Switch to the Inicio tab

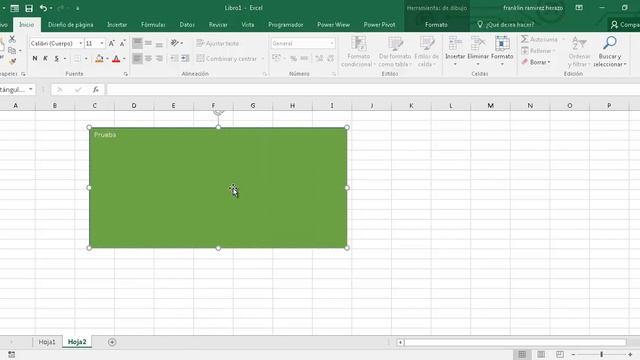27,24
